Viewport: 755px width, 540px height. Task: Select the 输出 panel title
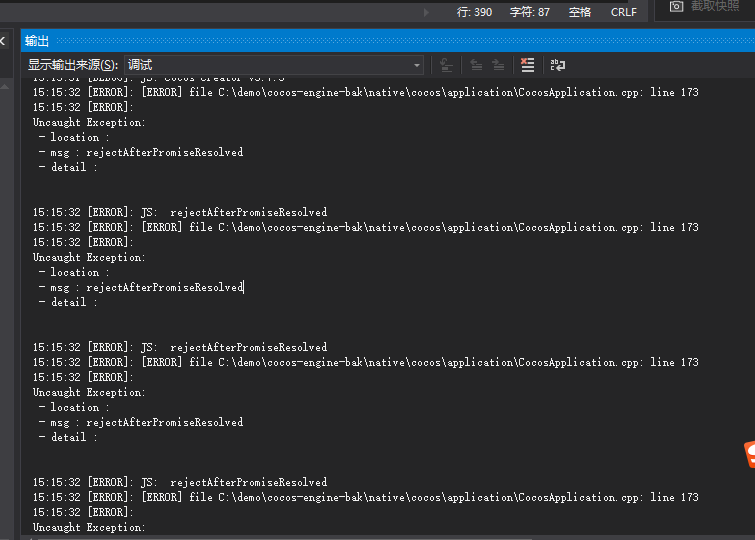(x=37, y=41)
